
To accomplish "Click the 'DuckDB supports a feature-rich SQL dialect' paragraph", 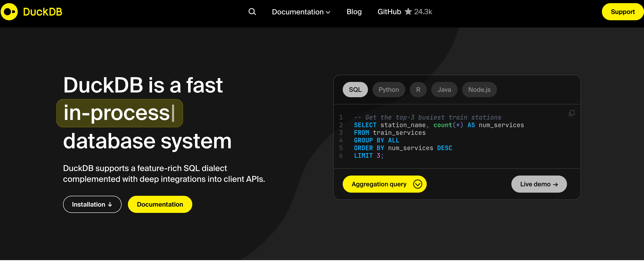I will (164, 174).
